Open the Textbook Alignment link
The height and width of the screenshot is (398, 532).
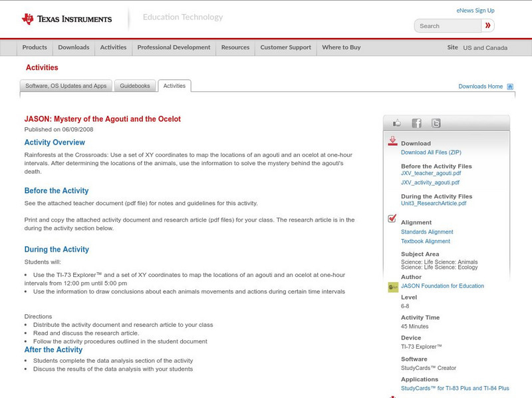tap(426, 242)
